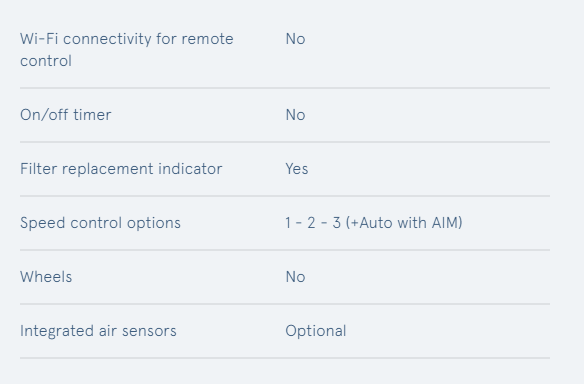Click the word 'control' on second line
The image size is (584, 384).
pos(46,61)
